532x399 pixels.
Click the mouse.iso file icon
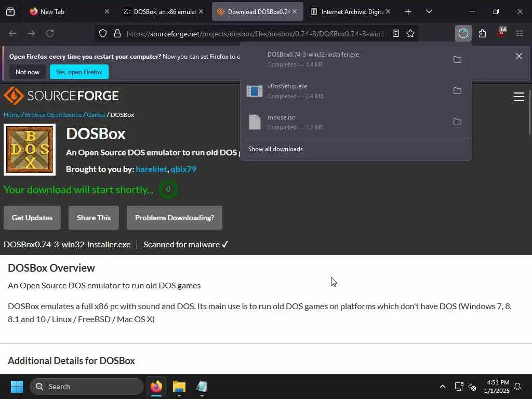(255, 122)
